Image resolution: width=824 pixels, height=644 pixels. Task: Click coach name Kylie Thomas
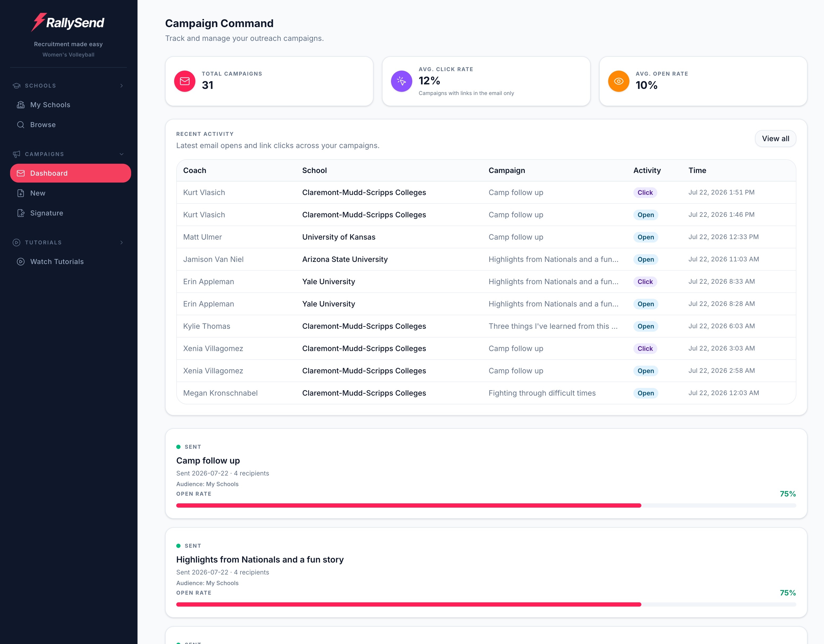(206, 326)
